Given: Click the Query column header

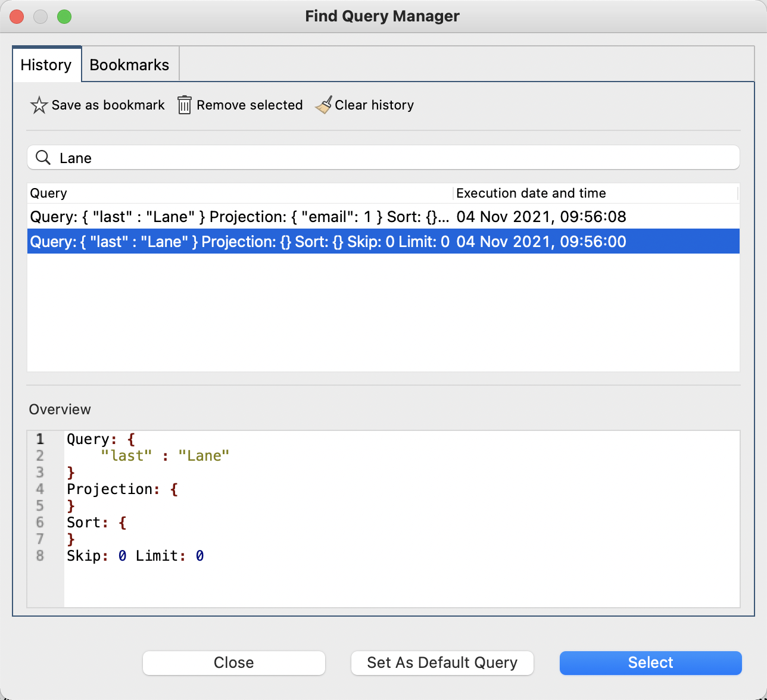Looking at the screenshot, I should (x=48, y=193).
